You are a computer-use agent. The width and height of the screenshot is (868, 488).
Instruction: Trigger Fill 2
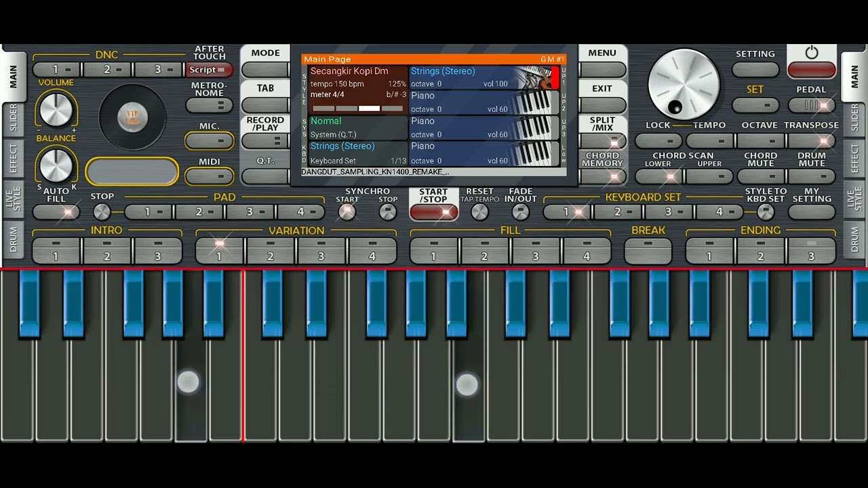(x=484, y=250)
